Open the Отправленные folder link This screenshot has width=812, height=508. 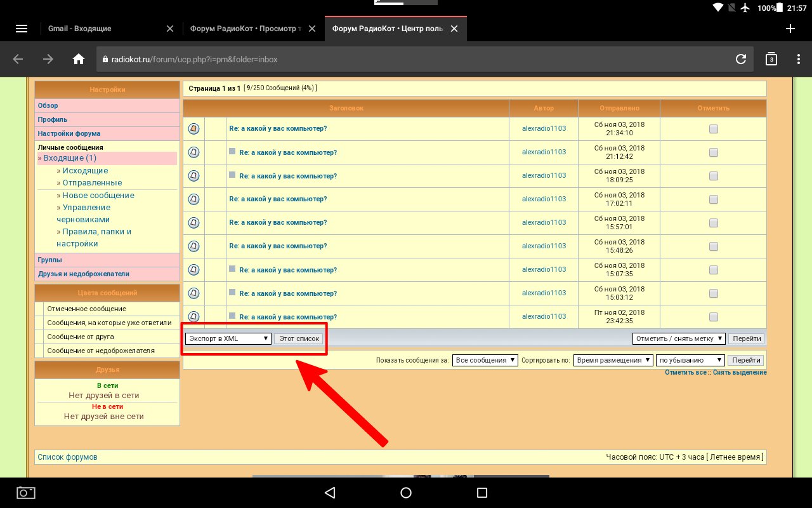click(x=92, y=183)
